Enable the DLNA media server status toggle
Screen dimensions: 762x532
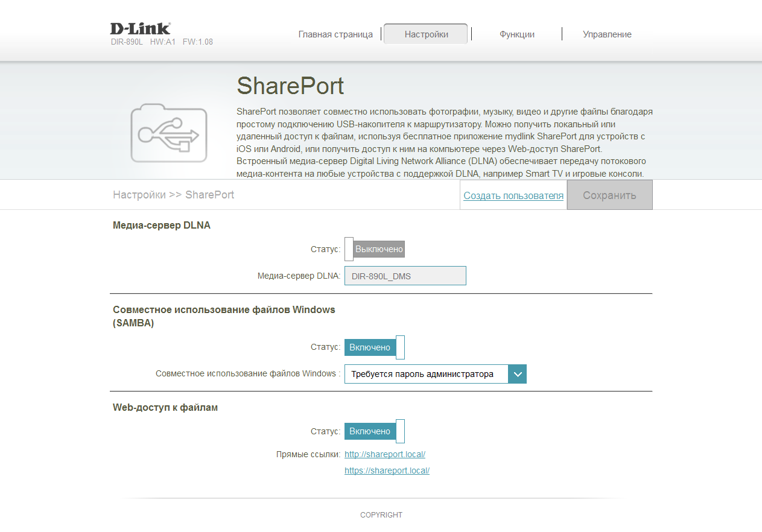374,249
